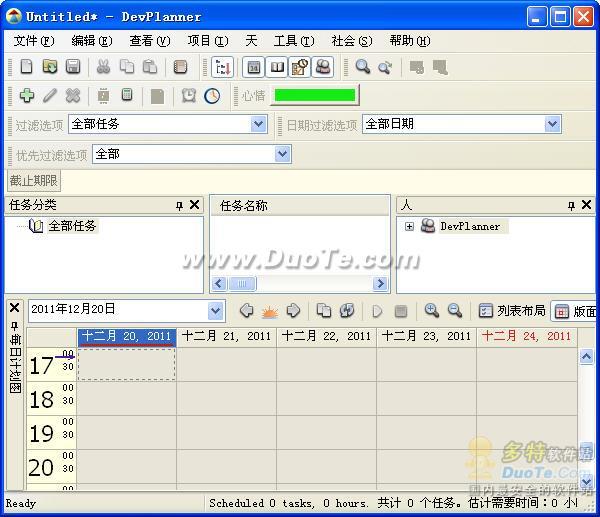Open the 工具(T) menu
This screenshot has height=517, width=600.
click(x=294, y=41)
